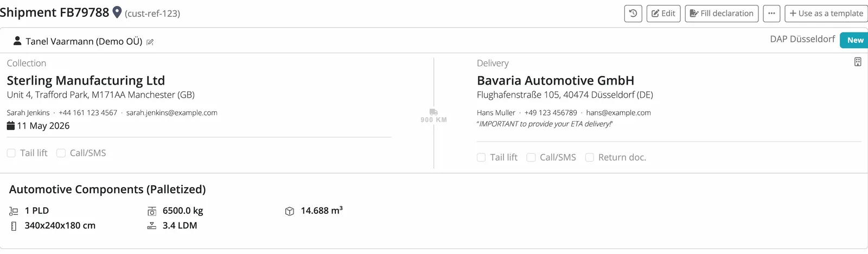This screenshot has height=254, width=868.
Task: Click the cube volume icon by 14.688 m³
Action: [290, 211]
